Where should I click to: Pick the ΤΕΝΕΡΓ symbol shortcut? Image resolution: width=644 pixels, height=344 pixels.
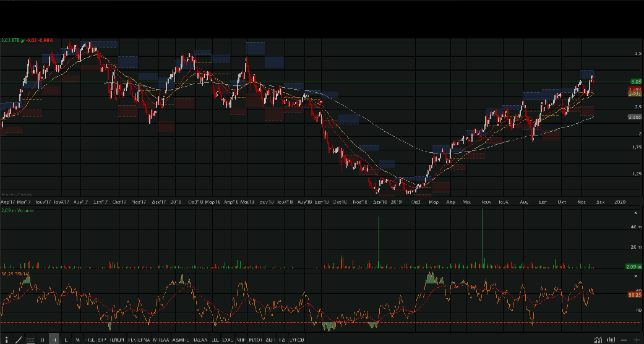tap(117, 340)
